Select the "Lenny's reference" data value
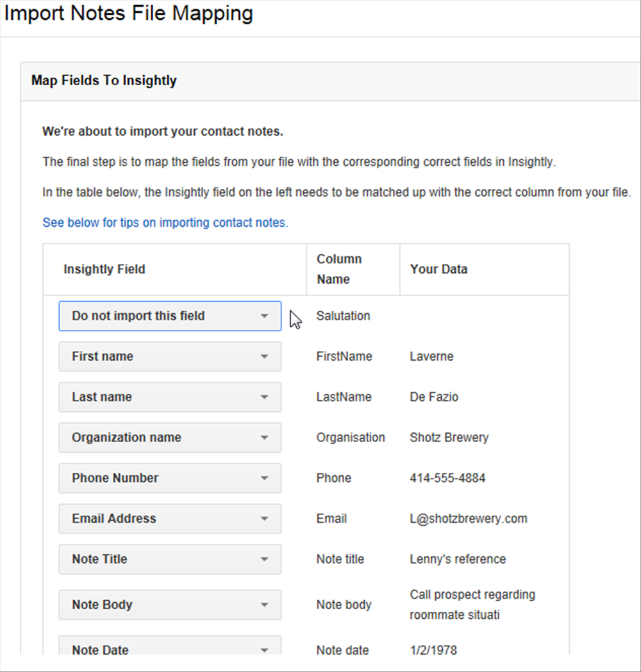641x672 pixels. coord(458,559)
